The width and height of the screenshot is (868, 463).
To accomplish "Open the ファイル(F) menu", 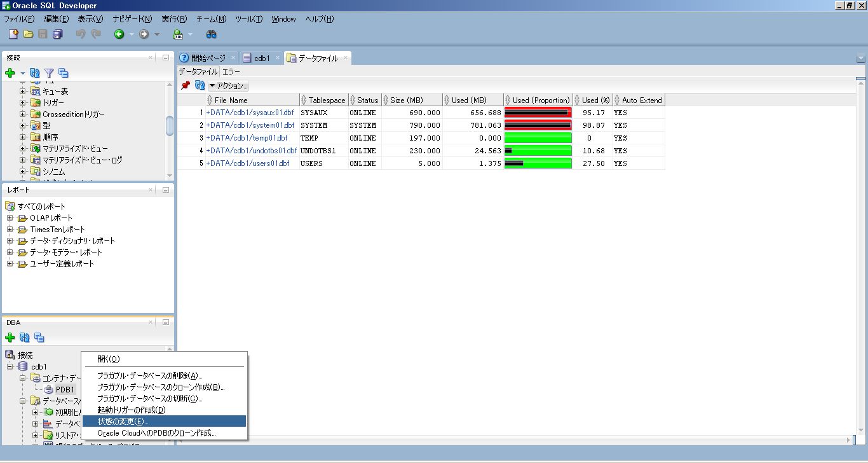I will (x=19, y=19).
